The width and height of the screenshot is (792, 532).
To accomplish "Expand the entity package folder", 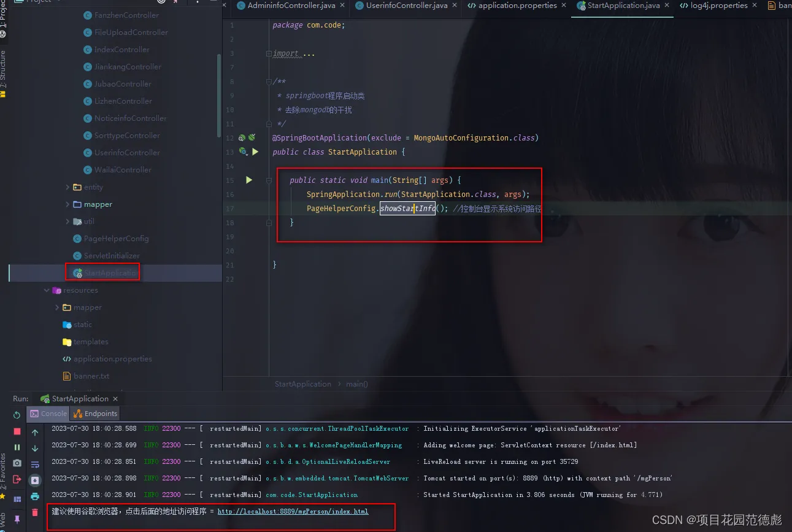I will 68,187.
